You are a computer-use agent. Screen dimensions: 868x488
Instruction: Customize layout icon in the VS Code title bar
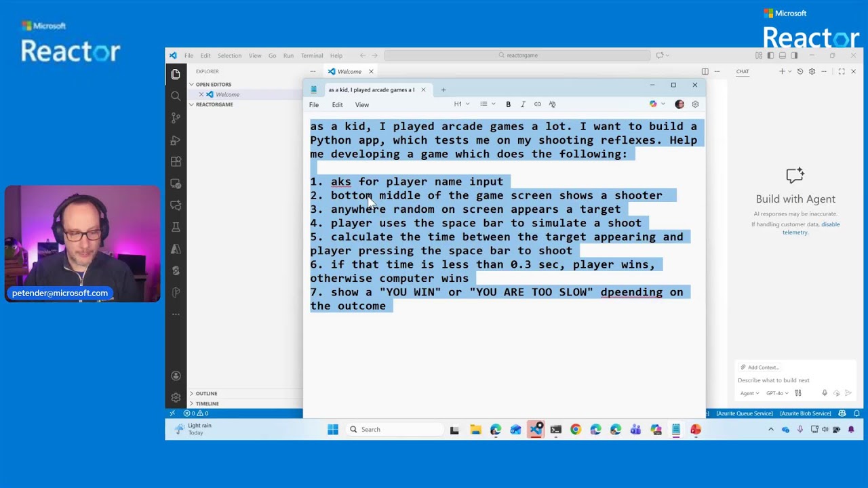[759, 56]
